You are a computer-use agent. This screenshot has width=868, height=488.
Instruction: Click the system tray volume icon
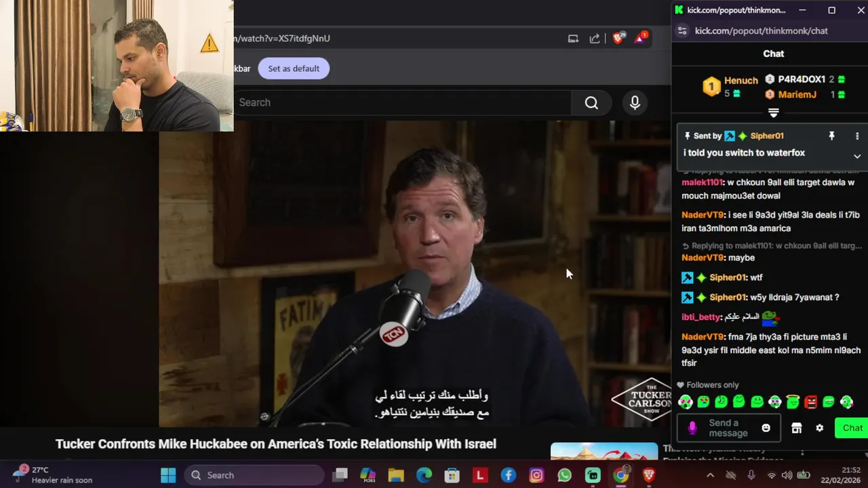[787, 475]
